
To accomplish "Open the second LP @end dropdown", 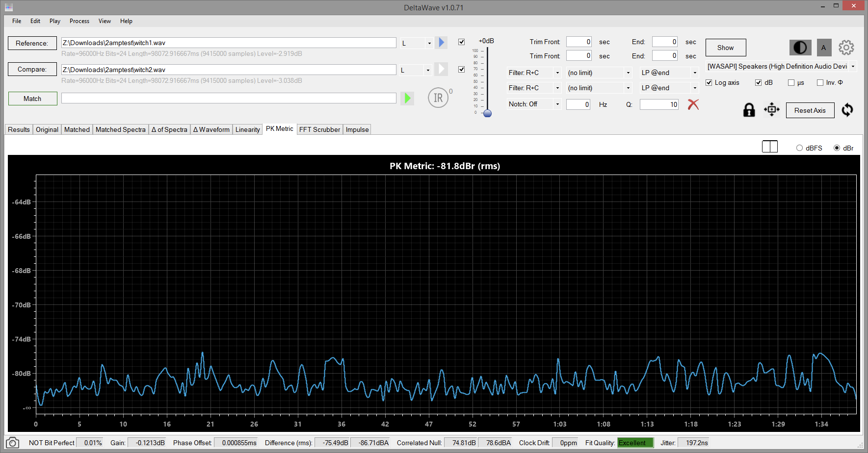I will pyautogui.click(x=669, y=88).
